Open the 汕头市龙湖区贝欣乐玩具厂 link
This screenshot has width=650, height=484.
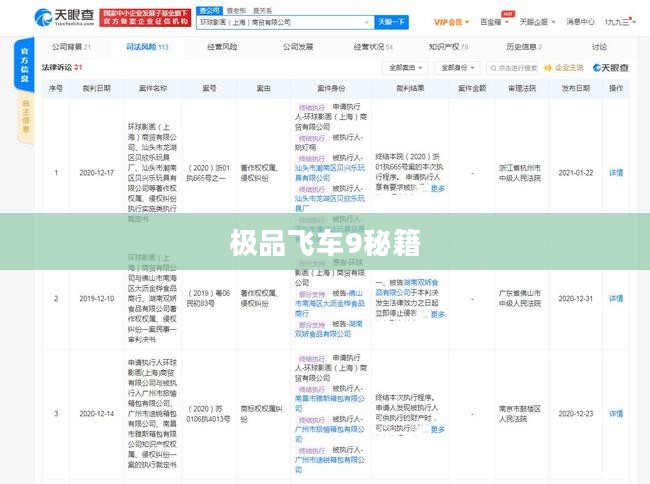330,203
